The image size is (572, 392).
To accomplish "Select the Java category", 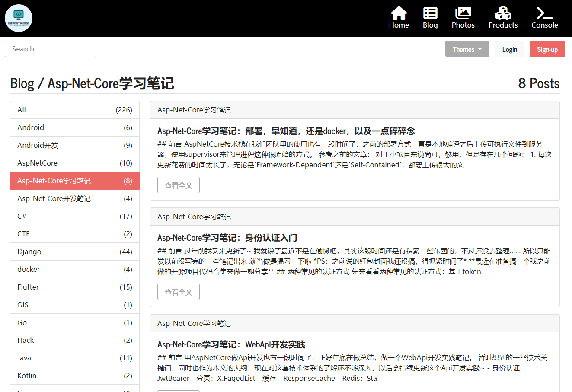I will (x=75, y=358).
